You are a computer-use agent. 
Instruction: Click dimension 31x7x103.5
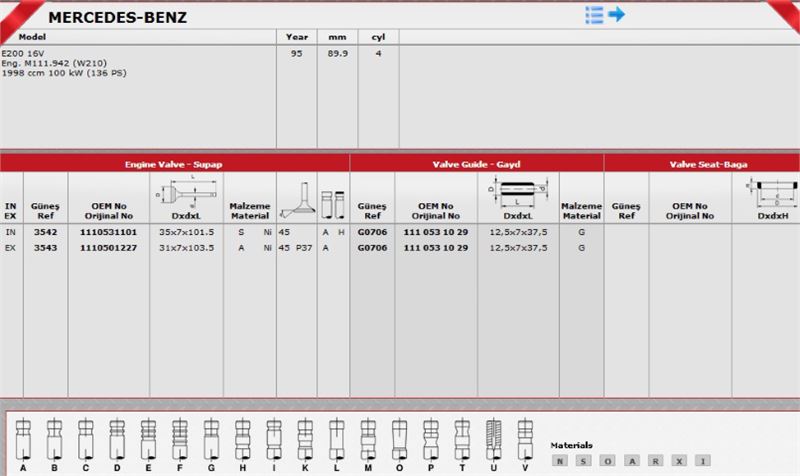pyautogui.click(x=186, y=248)
